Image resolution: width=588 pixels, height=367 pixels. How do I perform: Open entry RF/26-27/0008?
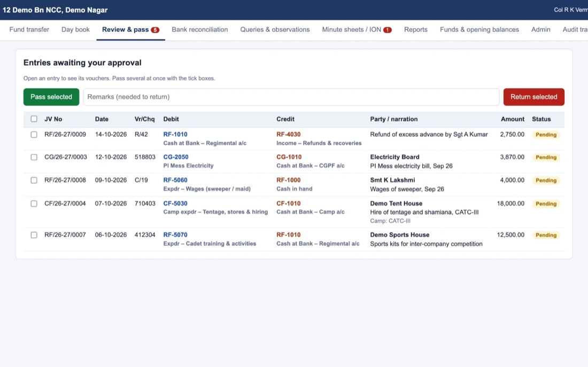(65, 180)
